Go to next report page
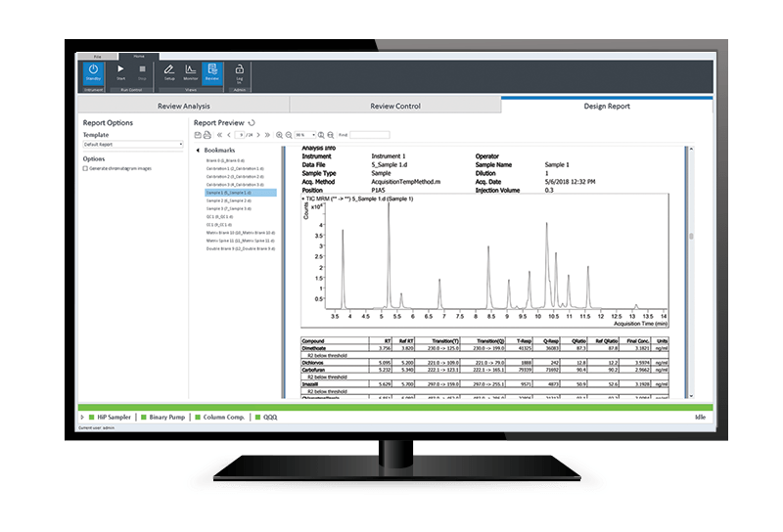783x532 pixels. click(x=258, y=134)
